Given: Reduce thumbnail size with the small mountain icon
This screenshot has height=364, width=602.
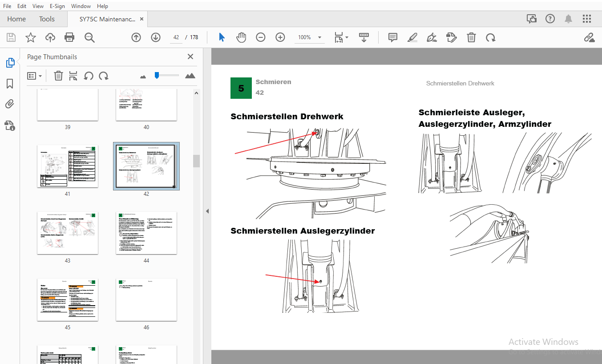Looking at the screenshot, I should (x=143, y=77).
